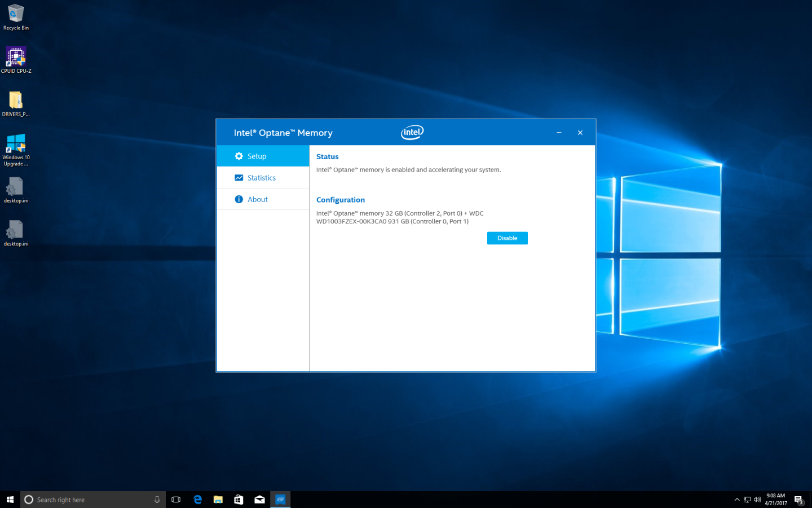The width and height of the screenshot is (812, 508).
Task: Adjust the volume from the system tray
Action: coord(757,499)
